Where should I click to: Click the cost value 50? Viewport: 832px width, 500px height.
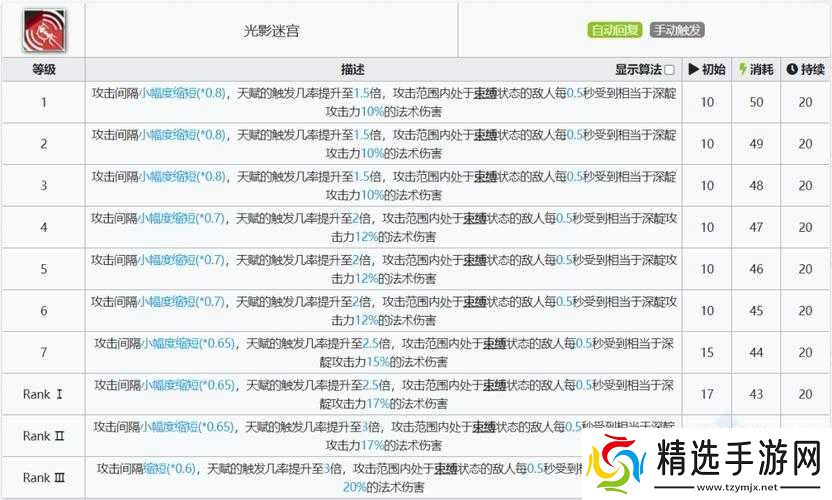(756, 102)
